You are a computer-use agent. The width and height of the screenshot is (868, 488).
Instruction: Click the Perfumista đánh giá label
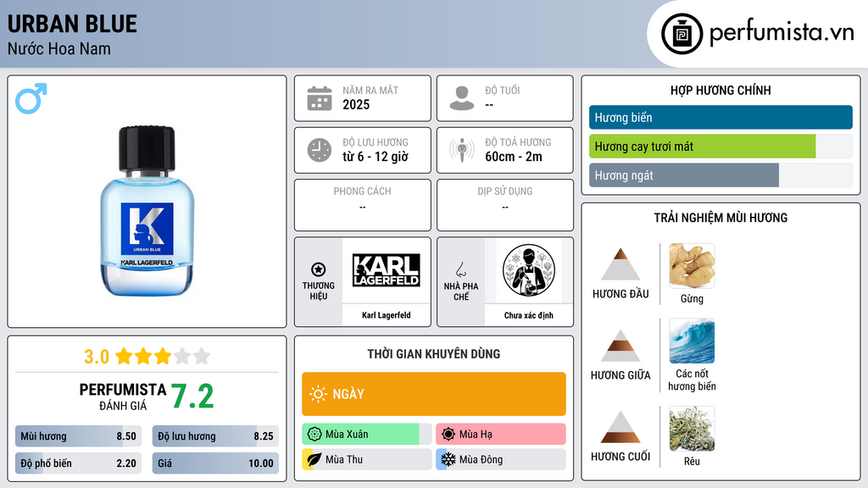(x=122, y=396)
